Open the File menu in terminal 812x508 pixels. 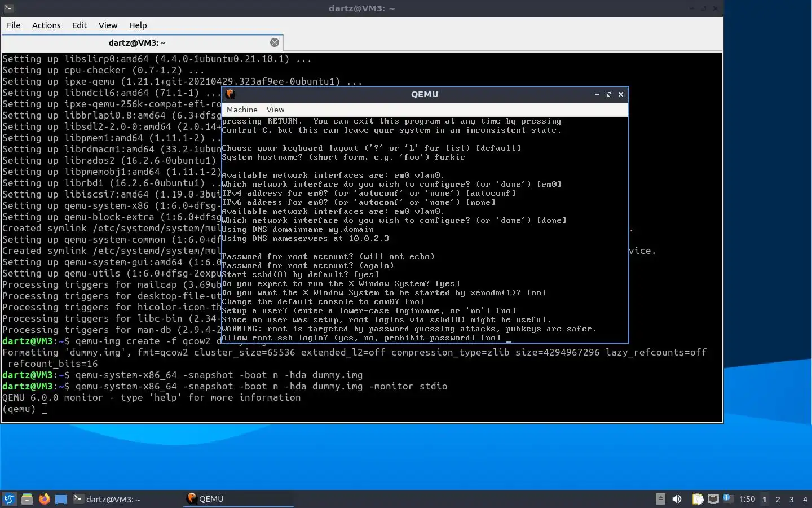[14, 25]
